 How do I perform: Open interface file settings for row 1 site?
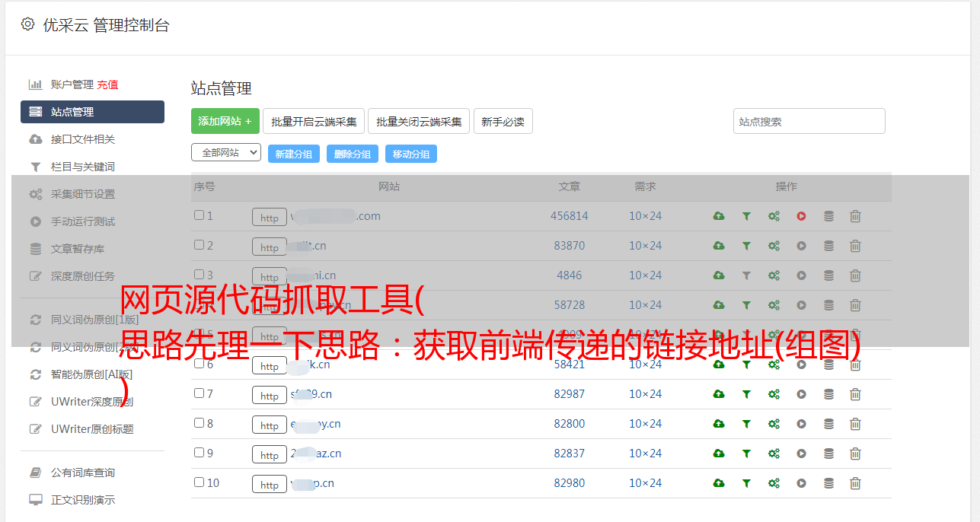pos(719,216)
